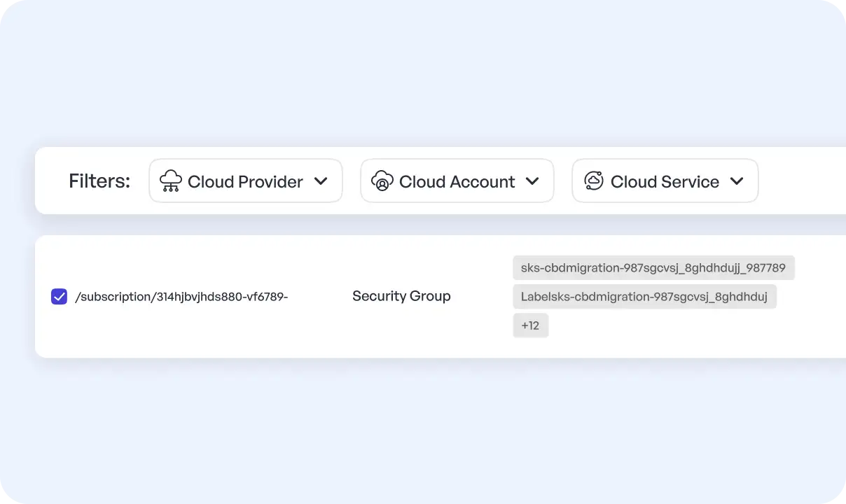Select the Cloud Provider dropdown chevron
This screenshot has width=846, height=504.
[x=321, y=181]
